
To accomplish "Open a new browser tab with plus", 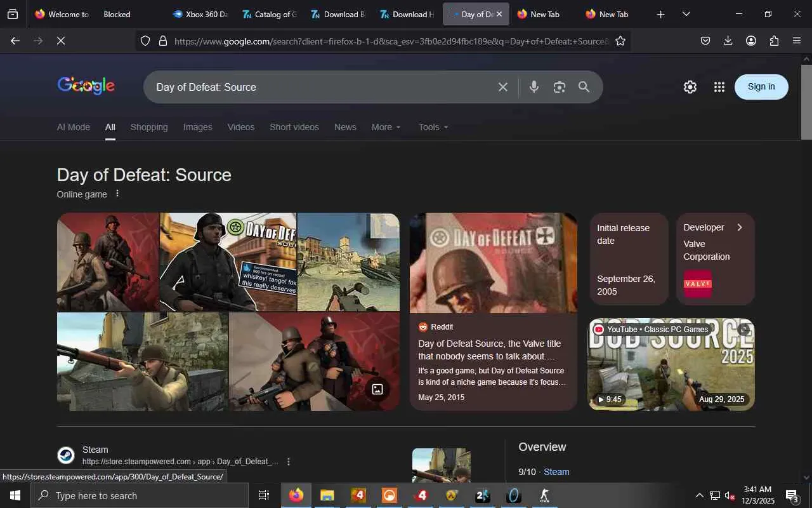I will (660, 14).
